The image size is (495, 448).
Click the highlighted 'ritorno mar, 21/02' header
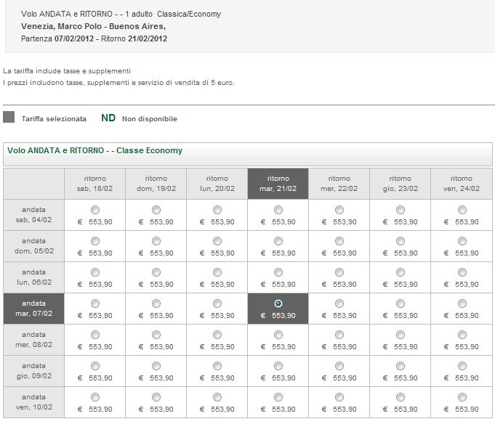point(278,184)
